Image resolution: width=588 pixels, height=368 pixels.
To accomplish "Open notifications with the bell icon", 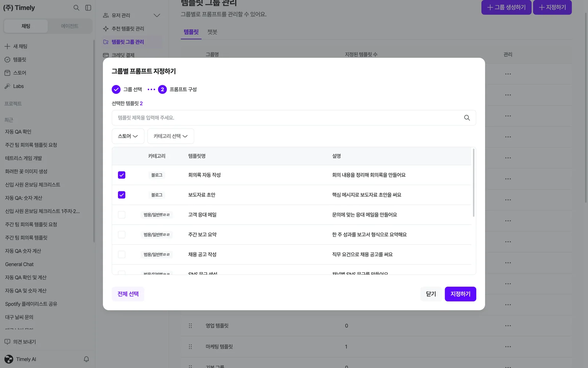I will pos(86,359).
